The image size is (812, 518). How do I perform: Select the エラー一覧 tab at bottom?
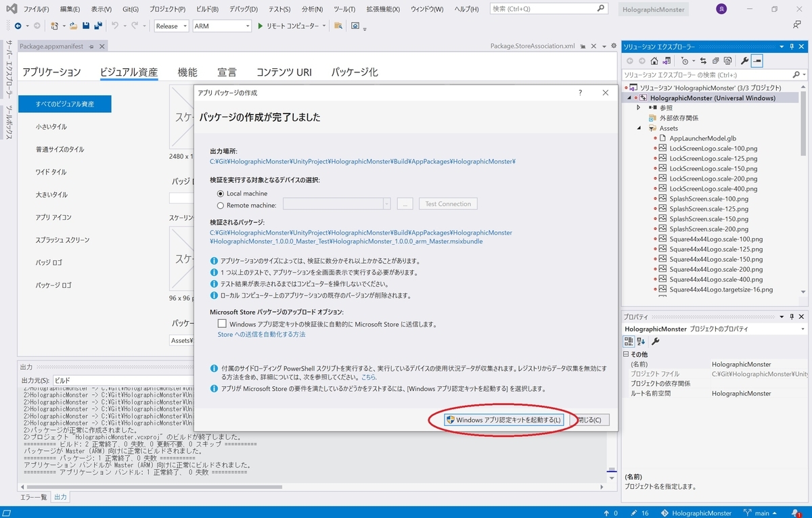(x=33, y=497)
